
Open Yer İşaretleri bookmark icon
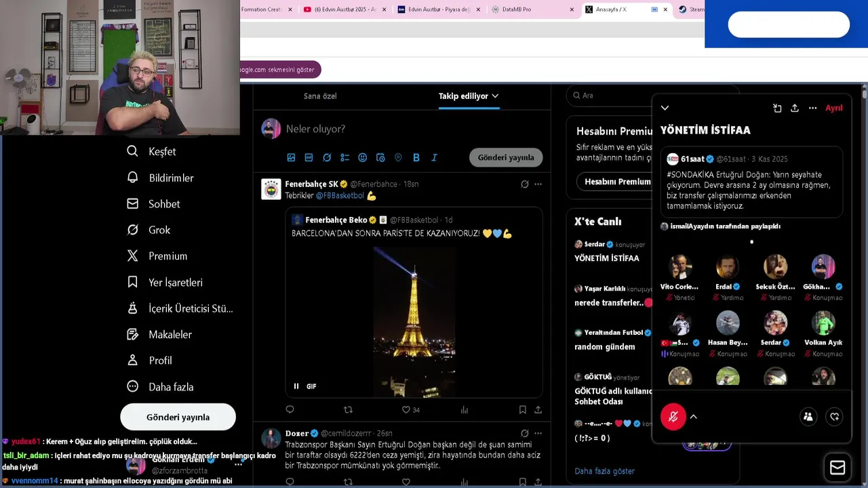(x=132, y=282)
